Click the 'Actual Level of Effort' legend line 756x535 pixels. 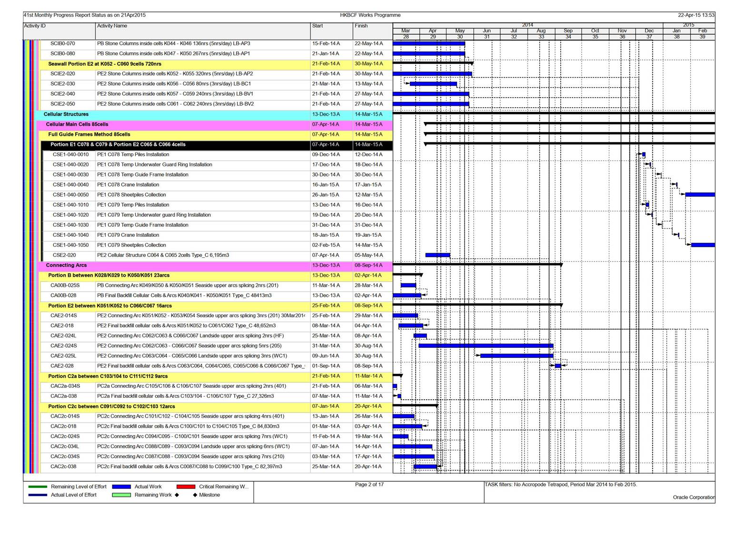pos(38,495)
